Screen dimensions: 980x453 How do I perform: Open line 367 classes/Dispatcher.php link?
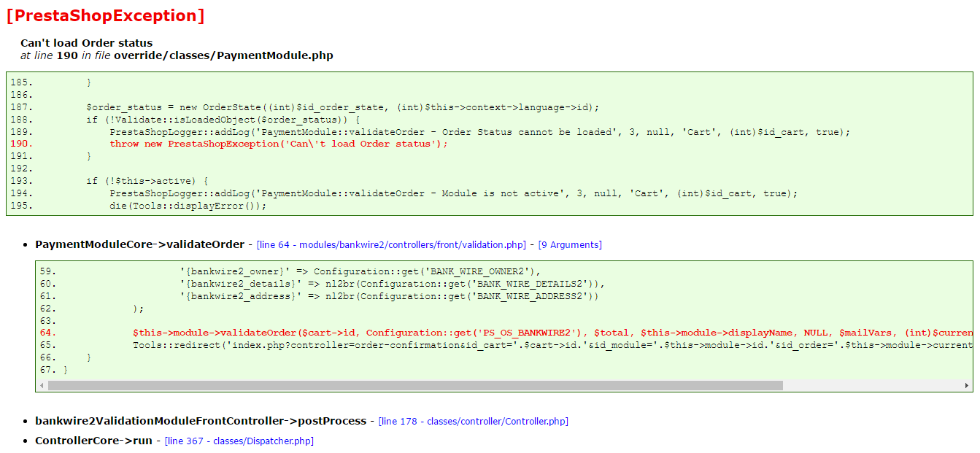(239, 441)
